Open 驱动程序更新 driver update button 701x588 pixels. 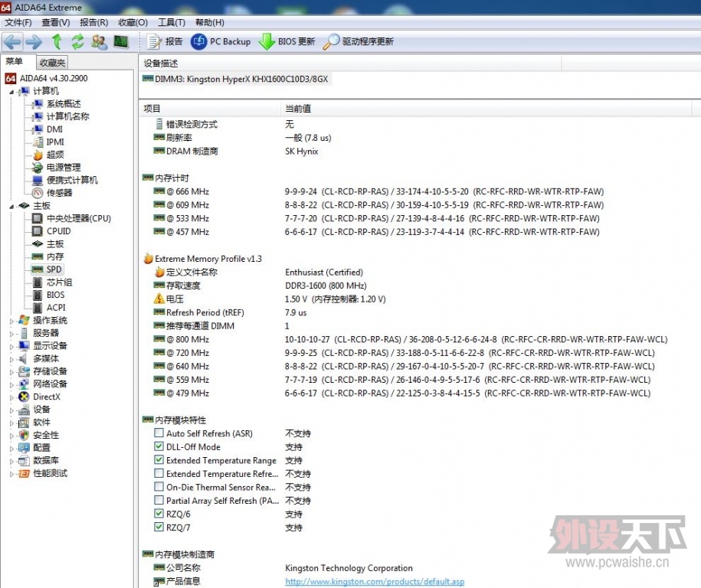(359, 41)
